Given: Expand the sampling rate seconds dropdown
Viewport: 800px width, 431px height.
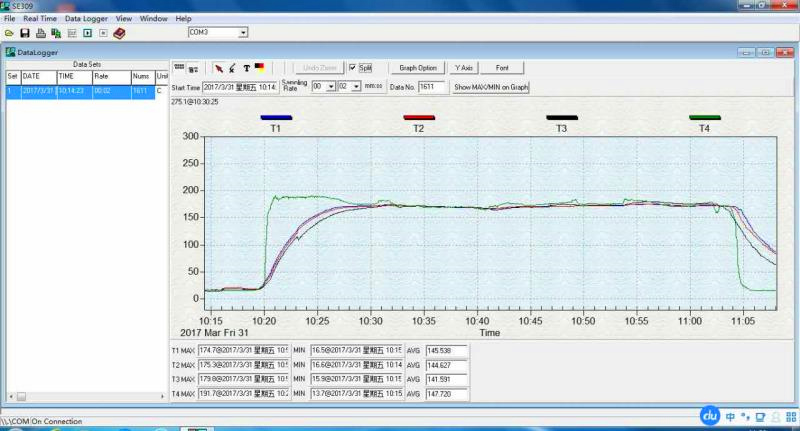Looking at the screenshot, I should (356, 87).
